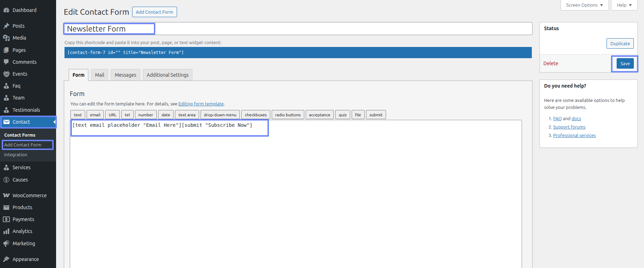Viewport: 644px width, 268px height.
Task: Switch to the Mail tab
Action: pyautogui.click(x=100, y=75)
